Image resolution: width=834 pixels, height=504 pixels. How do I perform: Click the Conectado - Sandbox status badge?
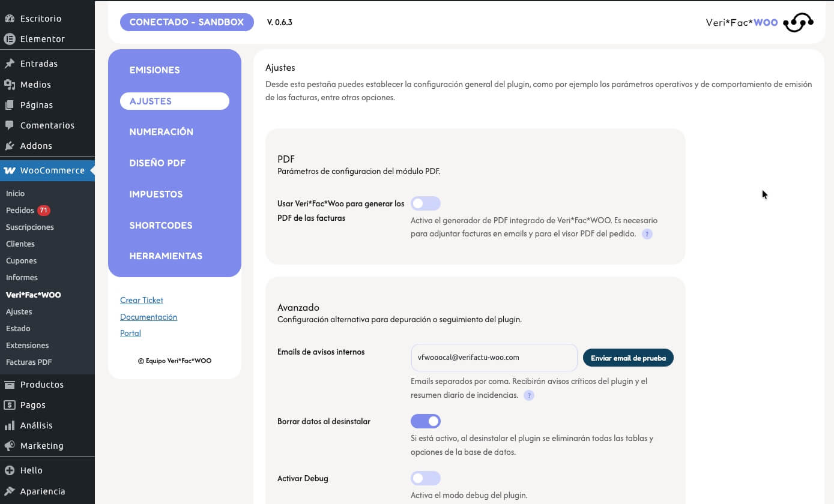tap(187, 23)
